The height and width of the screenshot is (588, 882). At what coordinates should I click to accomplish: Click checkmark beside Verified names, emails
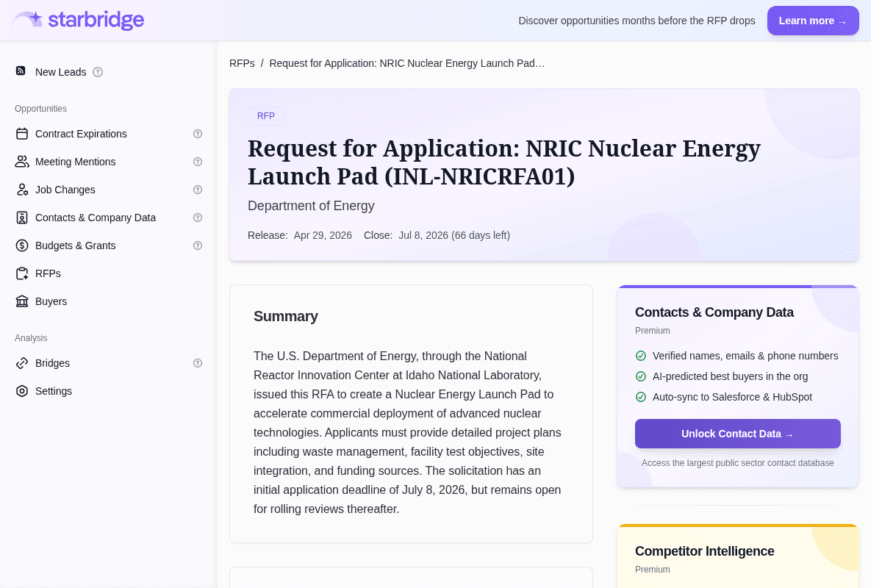[x=641, y=356]
